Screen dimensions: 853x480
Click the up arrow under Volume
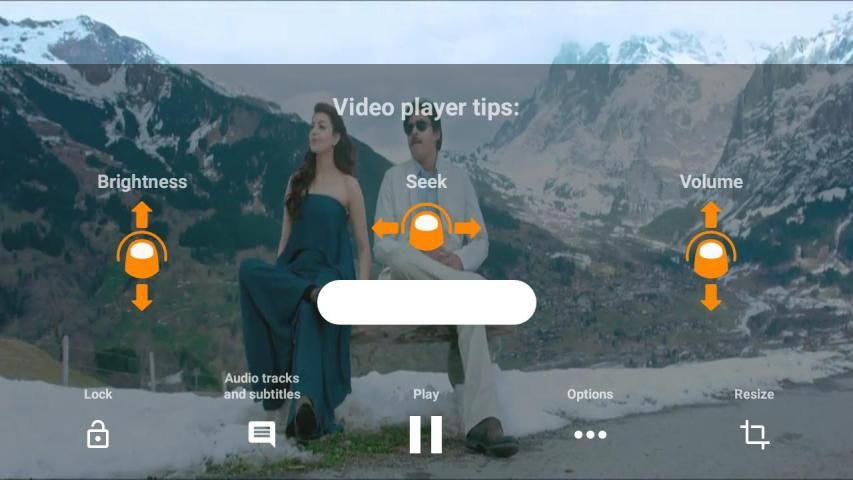[x=711, y=214]
